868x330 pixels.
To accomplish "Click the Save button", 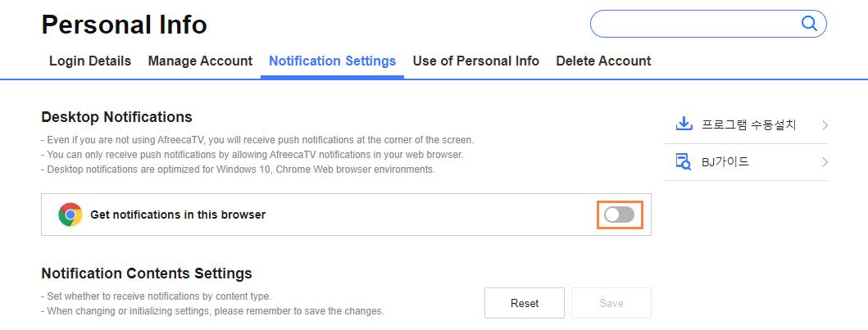I will [611, 303].
